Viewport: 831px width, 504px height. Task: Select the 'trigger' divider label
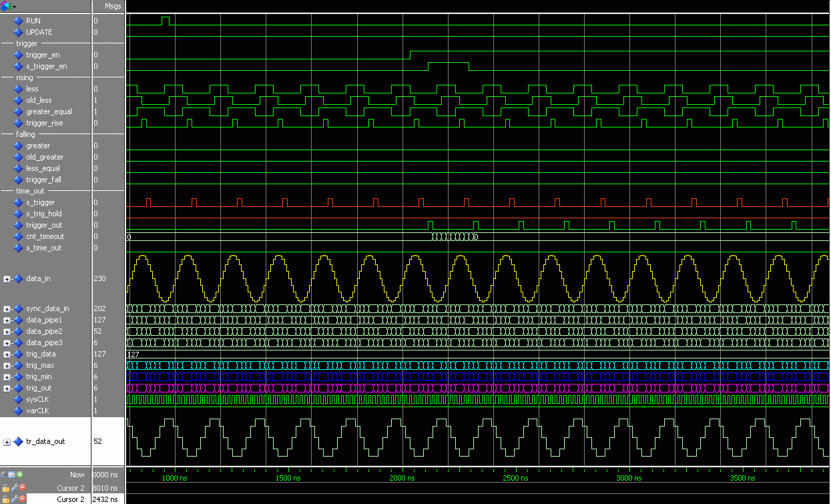27,43
